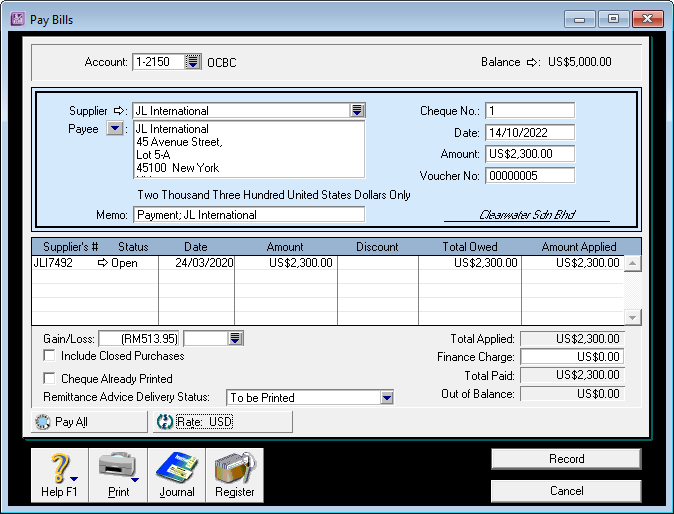Open Remittance Advice Delivery Status dropdown
The image size is (674, 514).
pos(387,398)
